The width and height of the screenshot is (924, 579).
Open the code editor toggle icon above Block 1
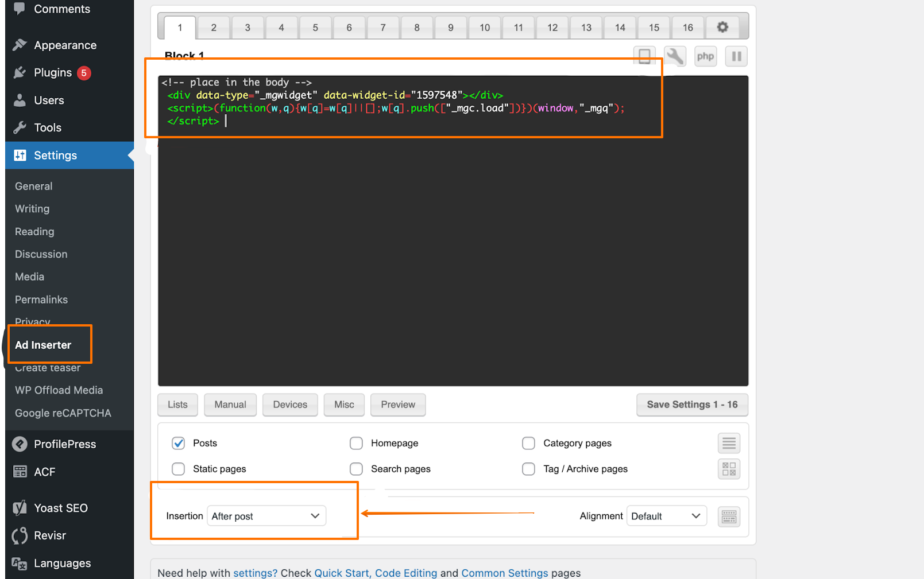(x=644, y=56)
